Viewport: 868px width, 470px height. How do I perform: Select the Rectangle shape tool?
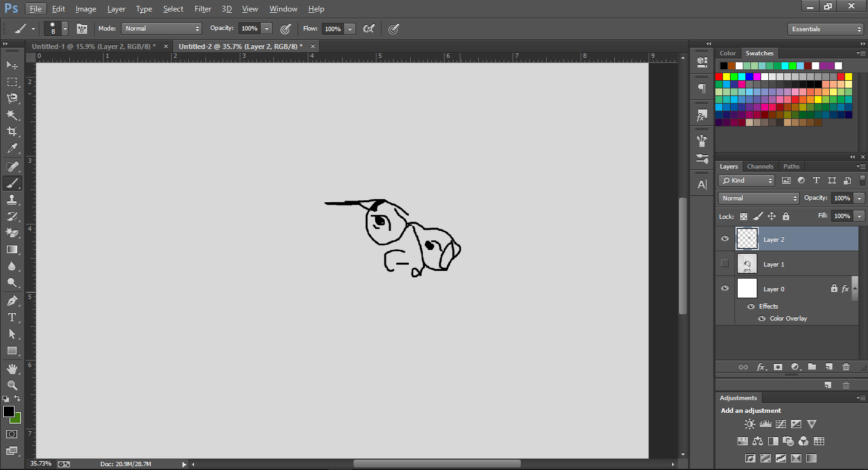pos(12,350)
